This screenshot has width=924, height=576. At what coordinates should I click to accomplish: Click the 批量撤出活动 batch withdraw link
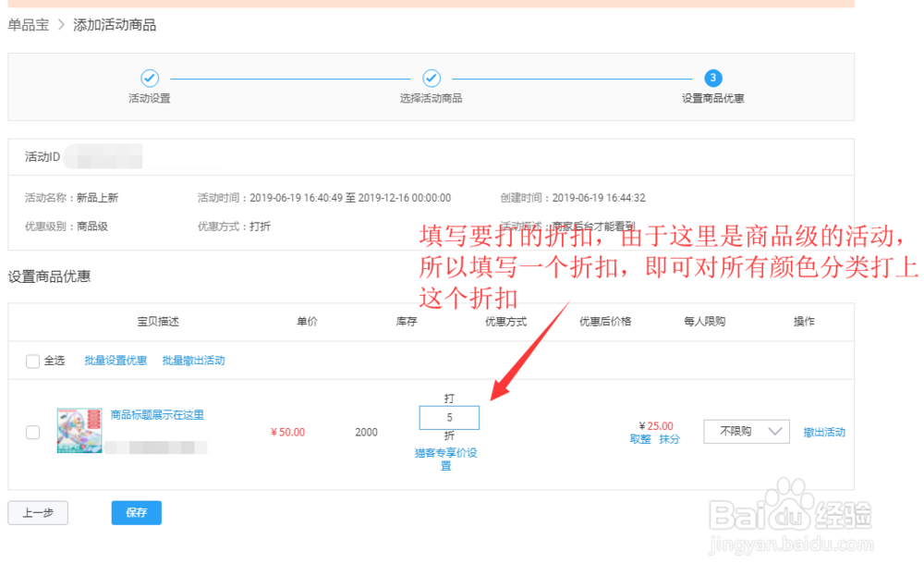click(x=193, y=361)
